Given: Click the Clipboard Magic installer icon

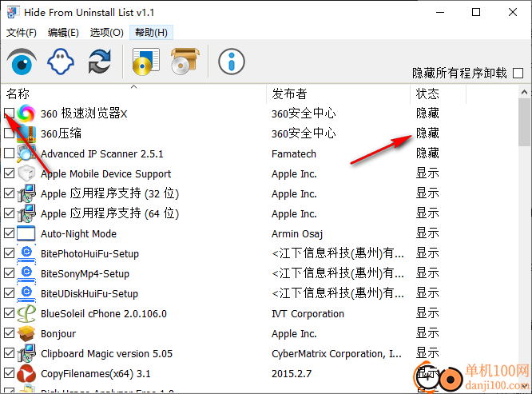Looking at the screenshot, I should tap(26, 353).
